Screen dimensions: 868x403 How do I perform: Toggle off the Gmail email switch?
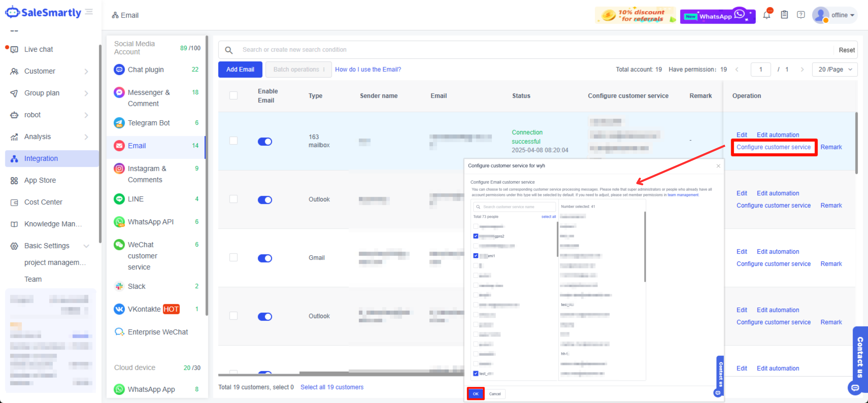(265, 258)
